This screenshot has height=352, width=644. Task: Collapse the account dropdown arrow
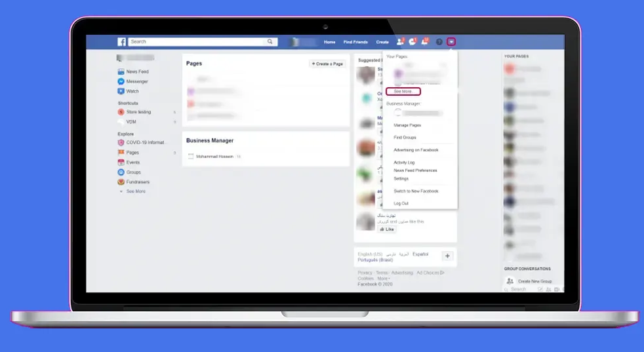click(x=451, y=42)
